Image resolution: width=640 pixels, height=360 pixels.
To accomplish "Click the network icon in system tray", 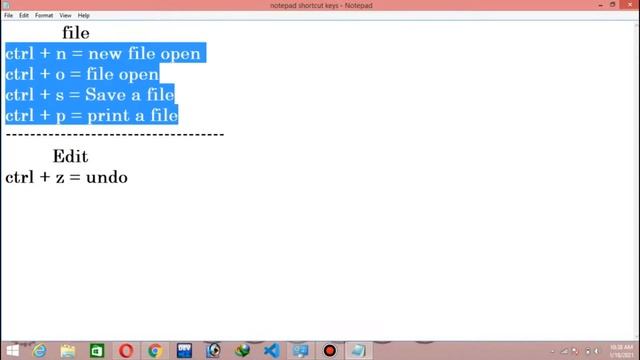I will 564,351.
